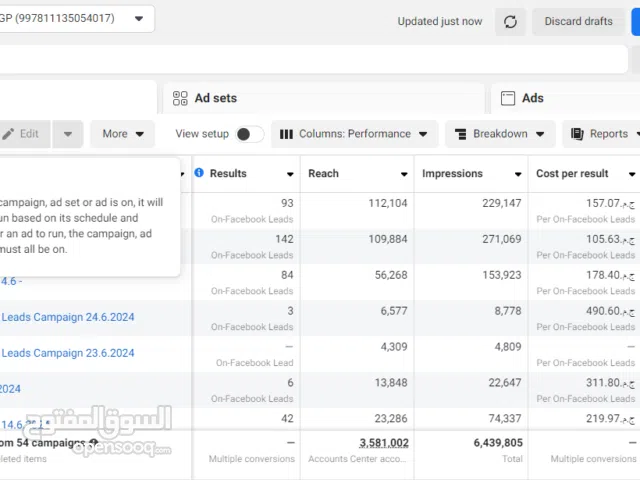Click the Columns bars icon
Viewport: 640px width, 480px height.
286,134
